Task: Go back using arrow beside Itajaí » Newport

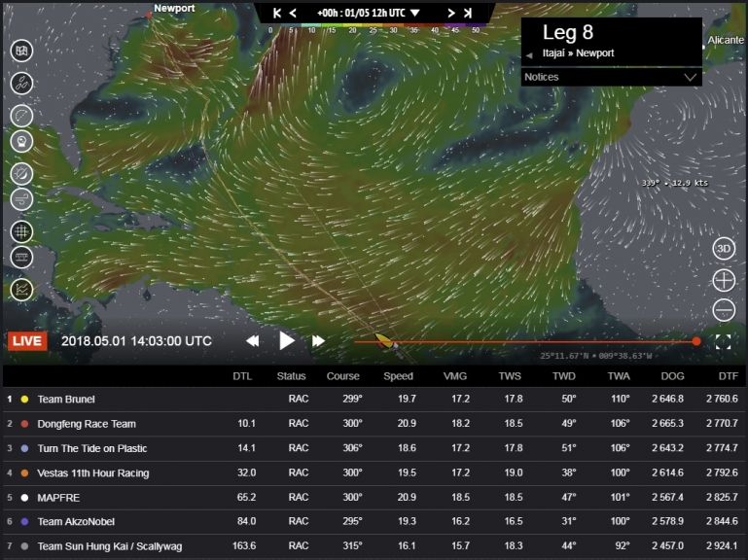Action: pos(529,55)
